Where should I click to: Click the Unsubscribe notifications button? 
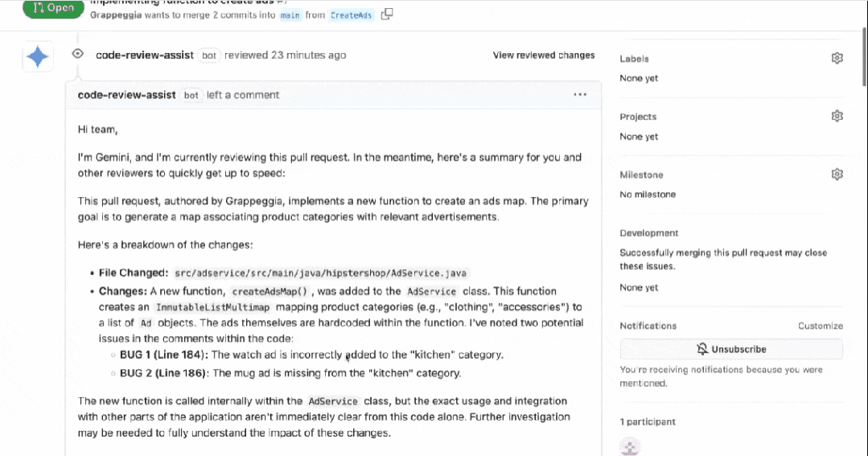[731, 349]
